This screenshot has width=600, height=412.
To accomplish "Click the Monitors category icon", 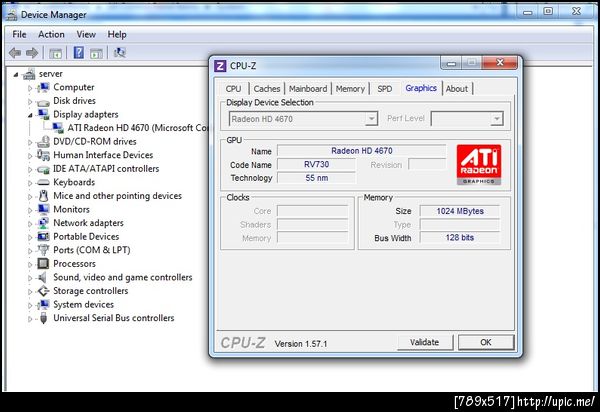I will pyautogui.click(x=43, y=209).
